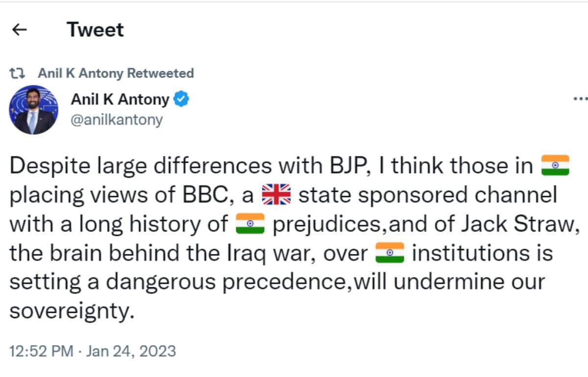The image size is (588, 377).
Task: Click the word "sovereignty." in the tweet
Action: 72,312
